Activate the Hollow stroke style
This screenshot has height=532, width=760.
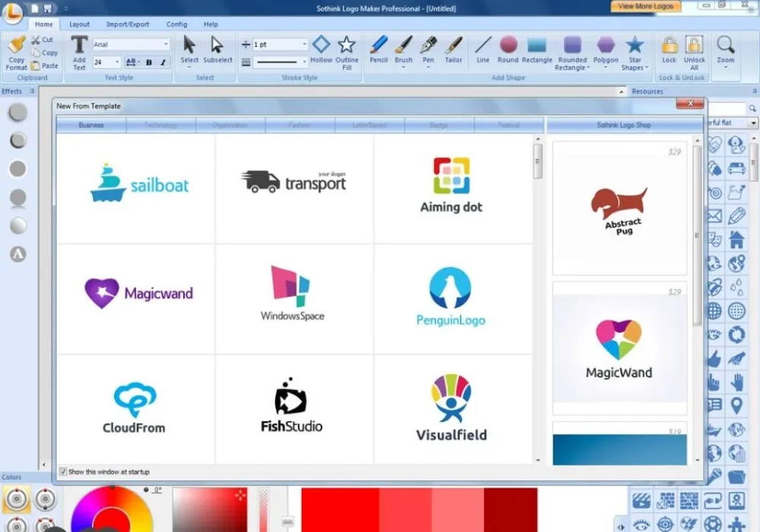pyautogui.click(x=321, y=49)
